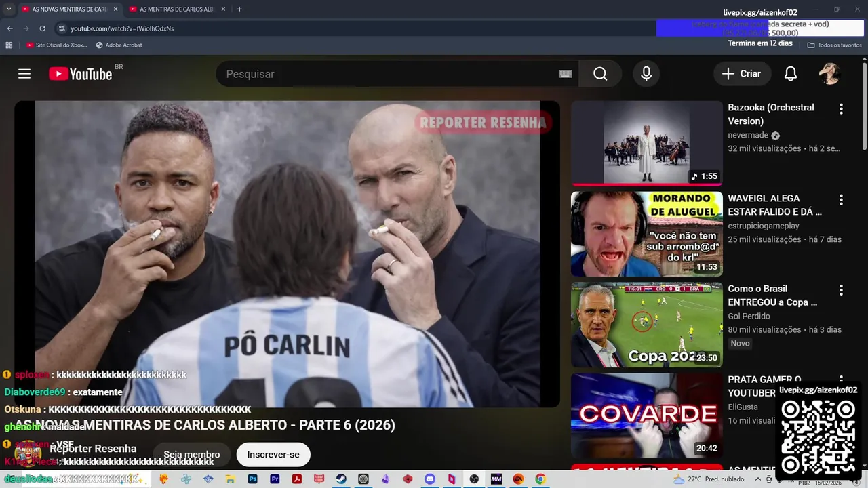Viewport: 868px width, 488px height.
Task: Open the MORANDO DE ALUGUEL video thumbnail
Action: [x=647, y=234]
